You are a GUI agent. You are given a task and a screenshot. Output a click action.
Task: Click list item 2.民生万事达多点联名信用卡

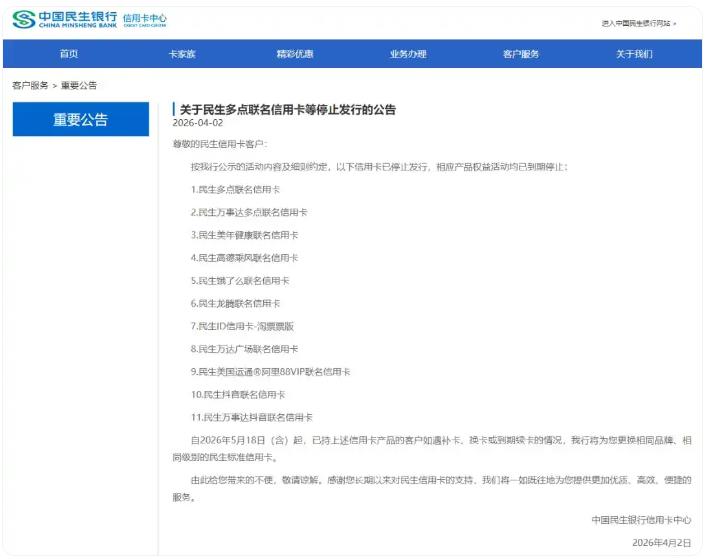(x=249, y=213)
